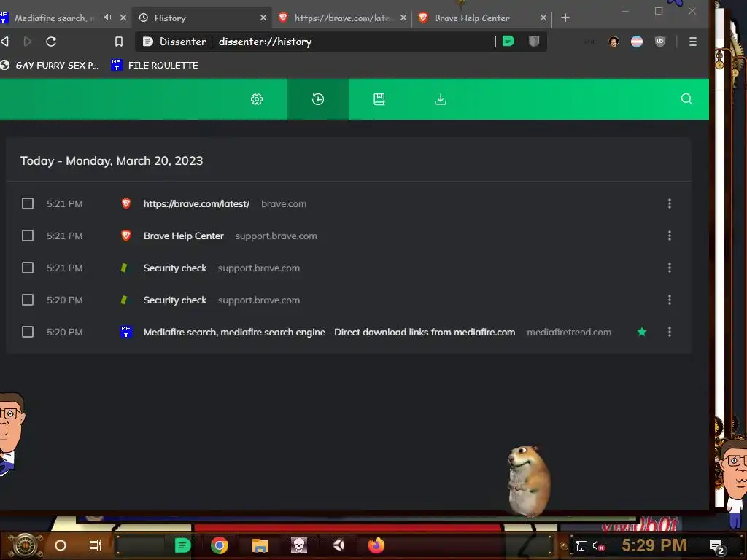Switch to the https://brave.com/late... tab

[342, 17]
